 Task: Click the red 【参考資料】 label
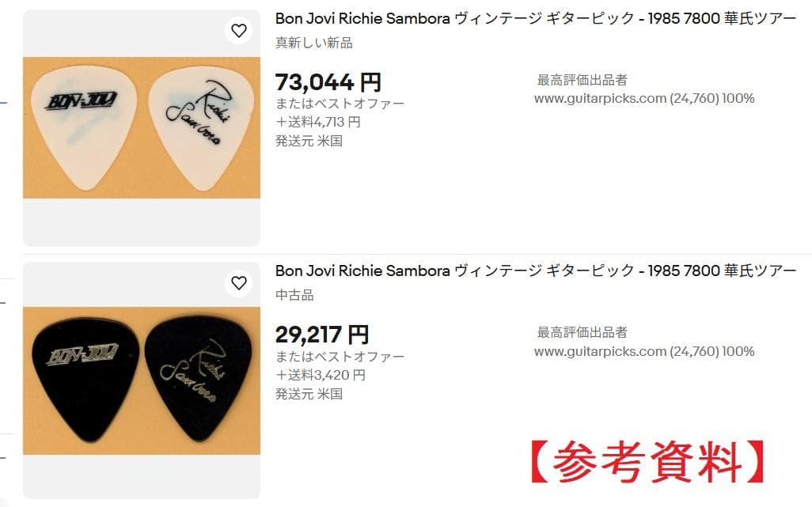coord(647,461)
